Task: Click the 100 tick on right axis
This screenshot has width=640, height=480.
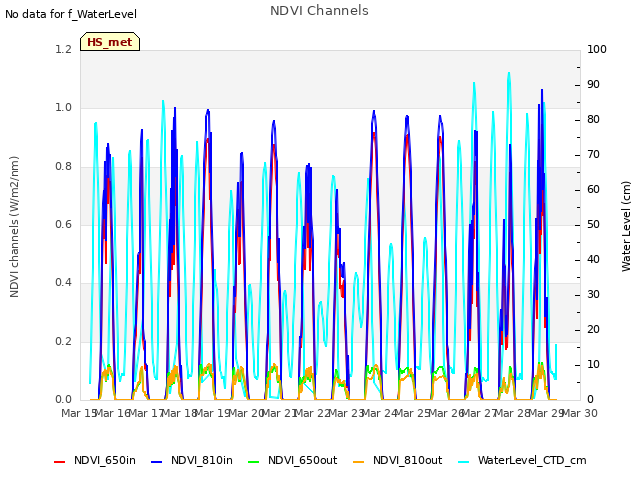Action: (597, 49)
